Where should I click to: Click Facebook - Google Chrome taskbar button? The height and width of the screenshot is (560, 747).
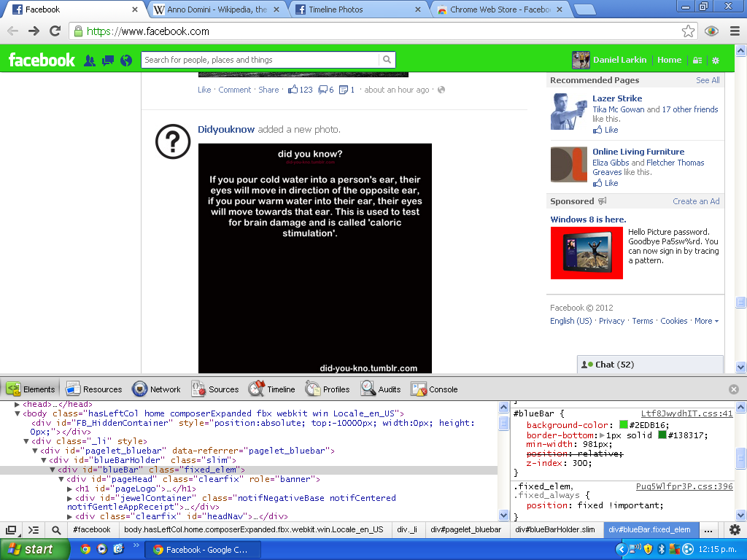point(204,550)
